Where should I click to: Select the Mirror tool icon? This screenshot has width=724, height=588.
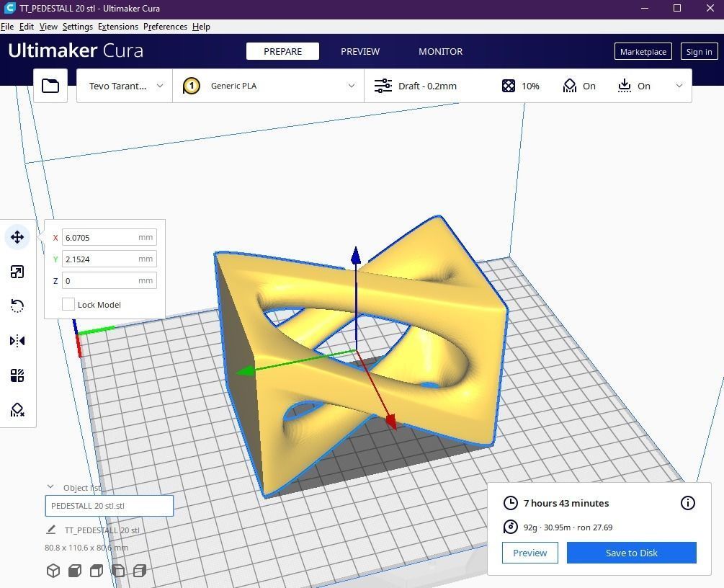click(x=17, y=341)
